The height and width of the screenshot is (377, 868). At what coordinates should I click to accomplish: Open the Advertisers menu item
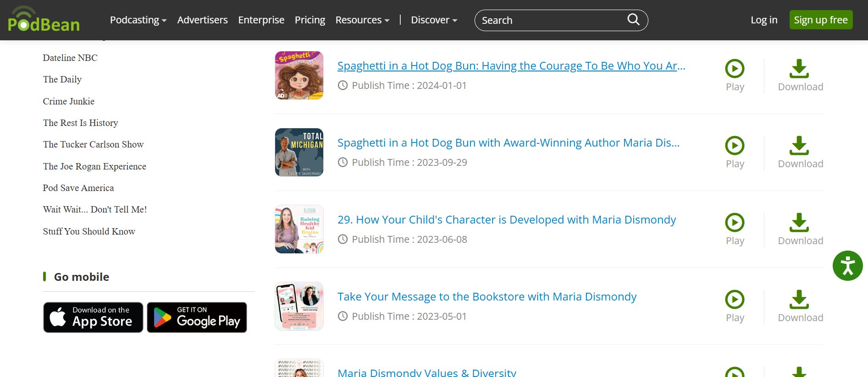point(202,20)
